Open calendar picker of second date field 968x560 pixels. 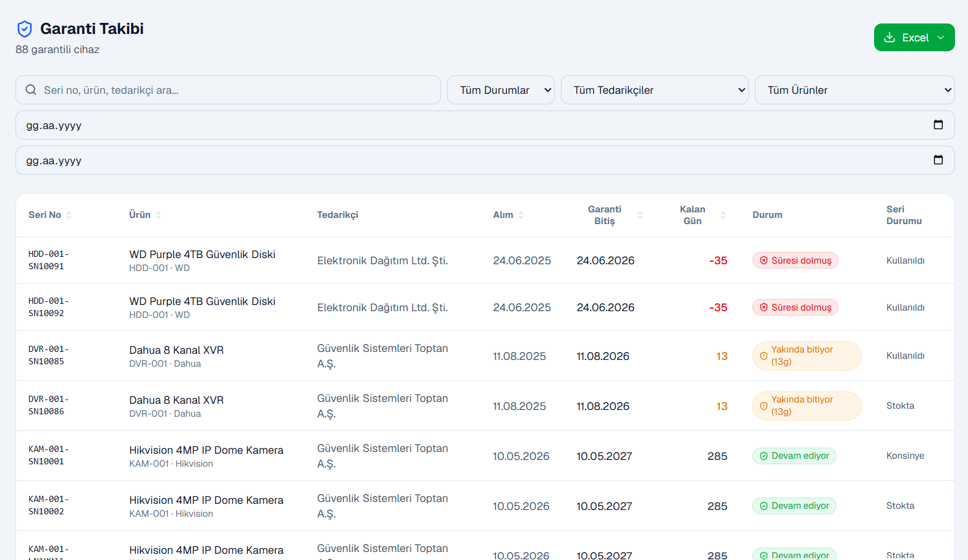938,160
